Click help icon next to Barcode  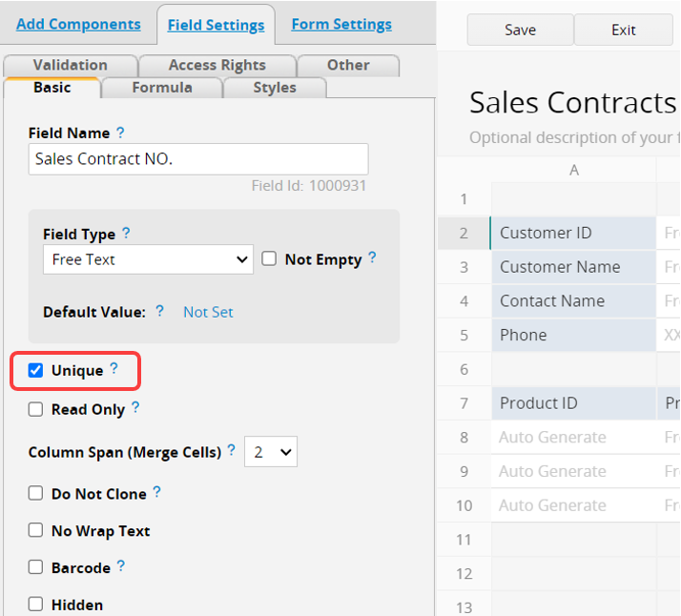(121, 566)
